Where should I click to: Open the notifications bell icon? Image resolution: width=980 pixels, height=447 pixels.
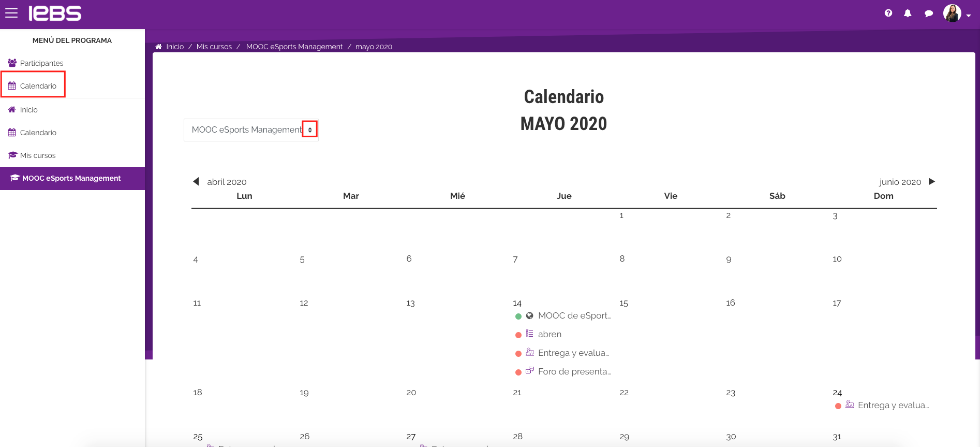908,13
